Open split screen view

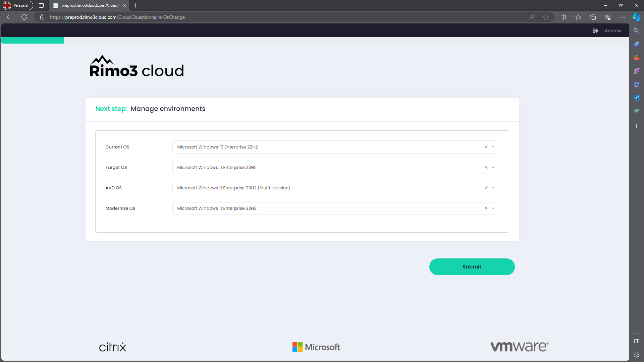pyautogui.click(x=563, y=17)
